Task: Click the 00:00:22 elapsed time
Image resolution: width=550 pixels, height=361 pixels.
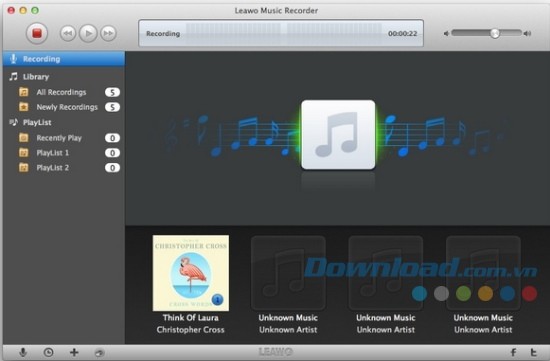Action: pyautogui.click(x=402, y=34)
